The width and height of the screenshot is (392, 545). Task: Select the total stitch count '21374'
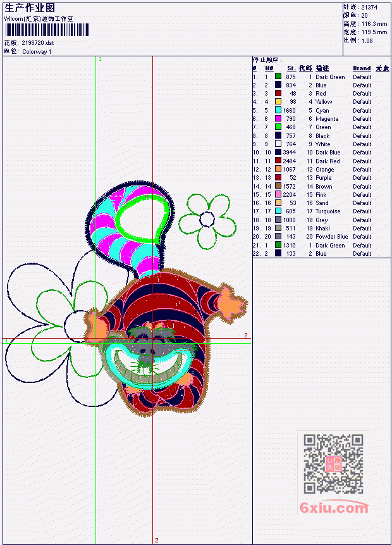(369, 8)
